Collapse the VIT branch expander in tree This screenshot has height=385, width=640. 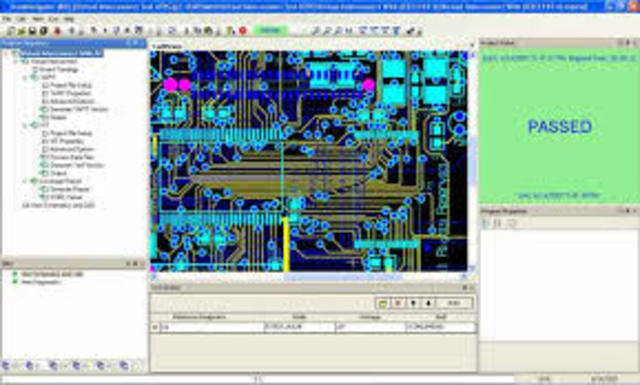(x=25, y=125)
